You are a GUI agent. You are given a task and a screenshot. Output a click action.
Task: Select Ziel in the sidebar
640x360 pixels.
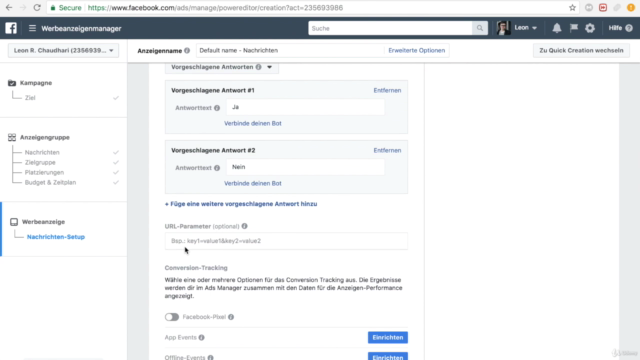click(x=30, y=98)
